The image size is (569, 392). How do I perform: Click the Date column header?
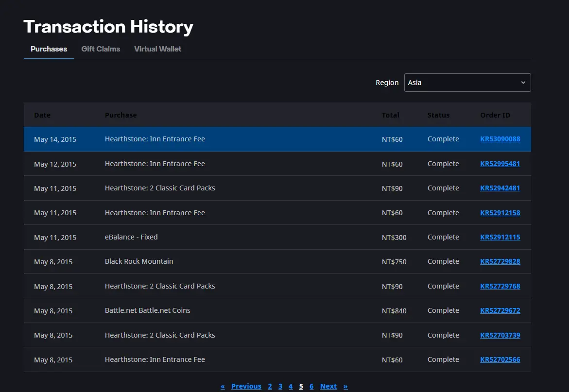42,115
